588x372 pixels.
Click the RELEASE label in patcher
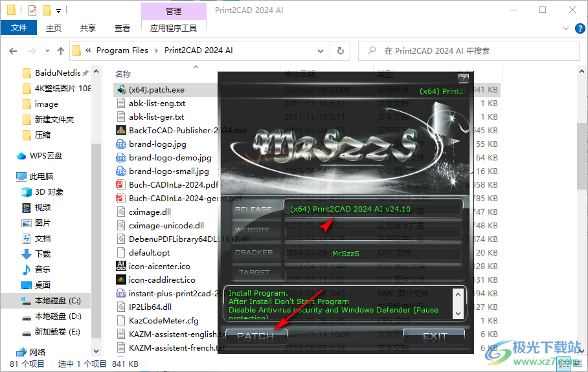(253, 209)
